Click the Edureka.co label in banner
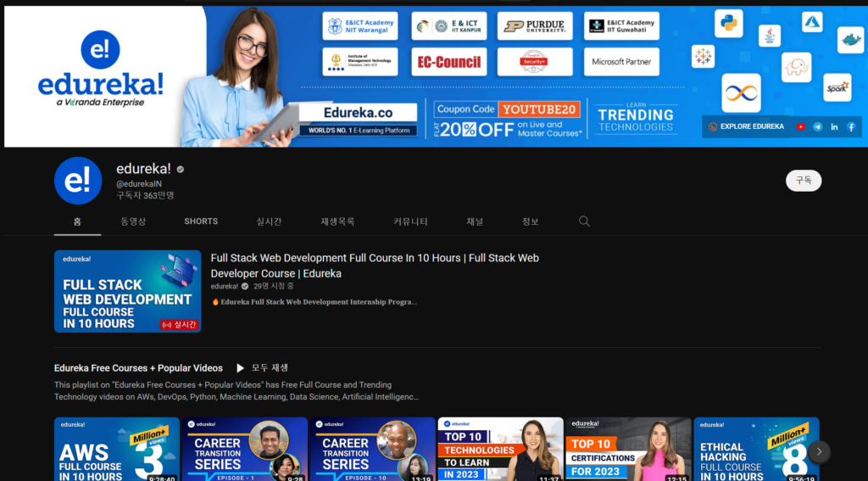 tap(359, 113)
